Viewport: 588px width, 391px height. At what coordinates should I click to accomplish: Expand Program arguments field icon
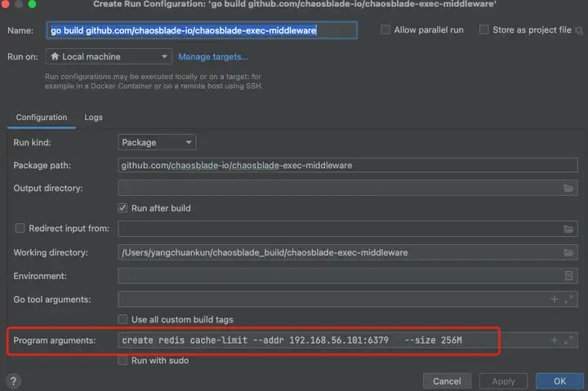click(x=568, y=340)
